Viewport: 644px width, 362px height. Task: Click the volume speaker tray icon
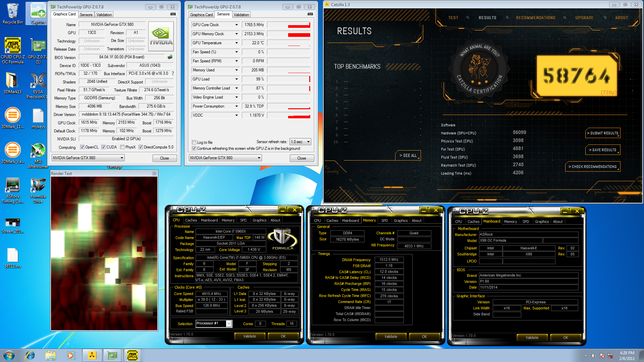594,356
